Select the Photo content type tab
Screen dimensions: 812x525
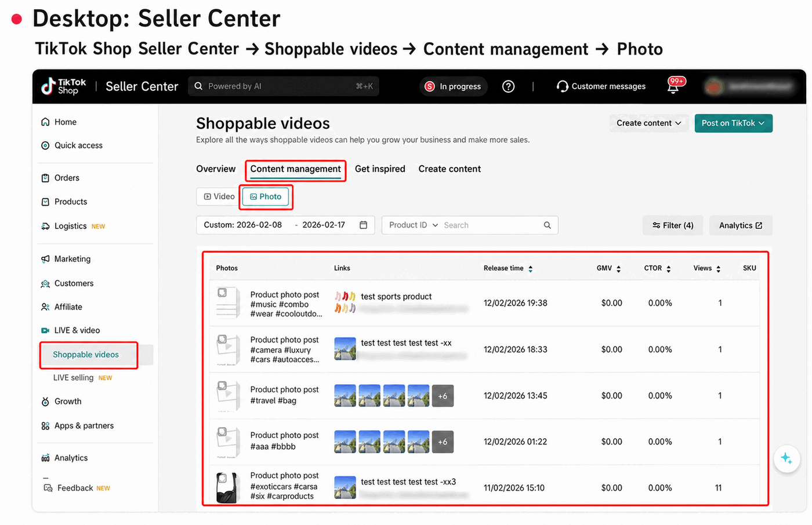pos(265,197)
